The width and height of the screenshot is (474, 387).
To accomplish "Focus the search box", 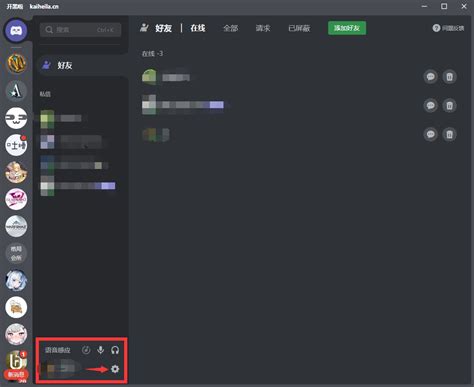I will [x=80, y=30].
